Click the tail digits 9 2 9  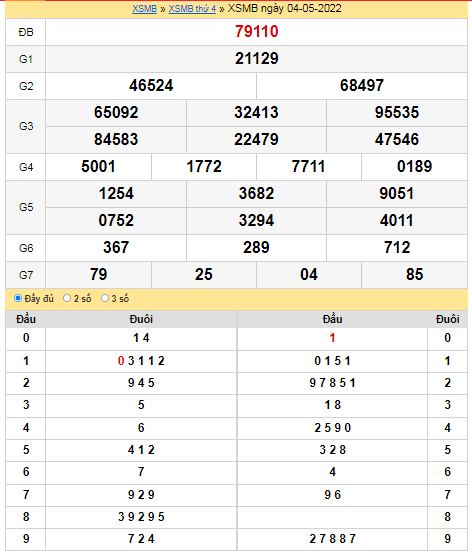141,495
